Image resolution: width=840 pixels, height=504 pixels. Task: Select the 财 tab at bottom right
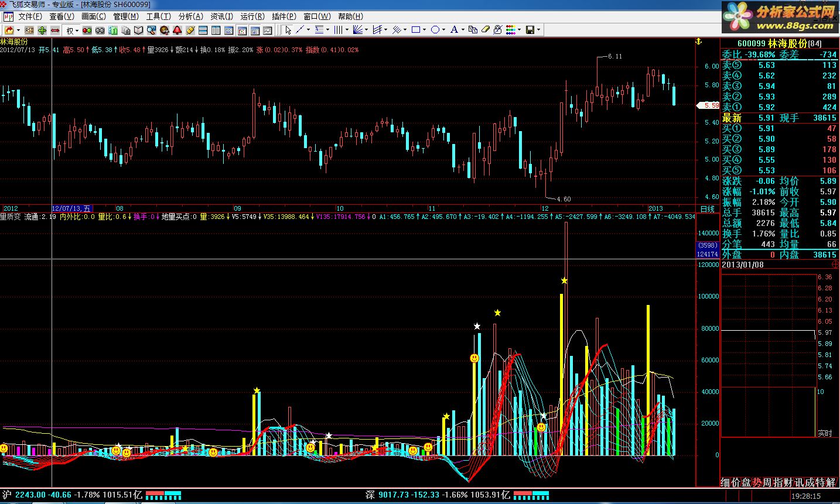(788, 482)
